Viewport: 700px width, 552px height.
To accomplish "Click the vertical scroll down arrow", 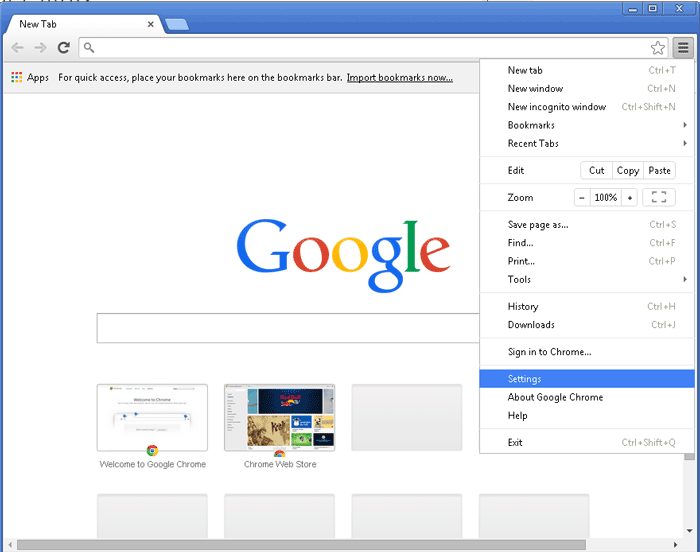I will 689,531.
